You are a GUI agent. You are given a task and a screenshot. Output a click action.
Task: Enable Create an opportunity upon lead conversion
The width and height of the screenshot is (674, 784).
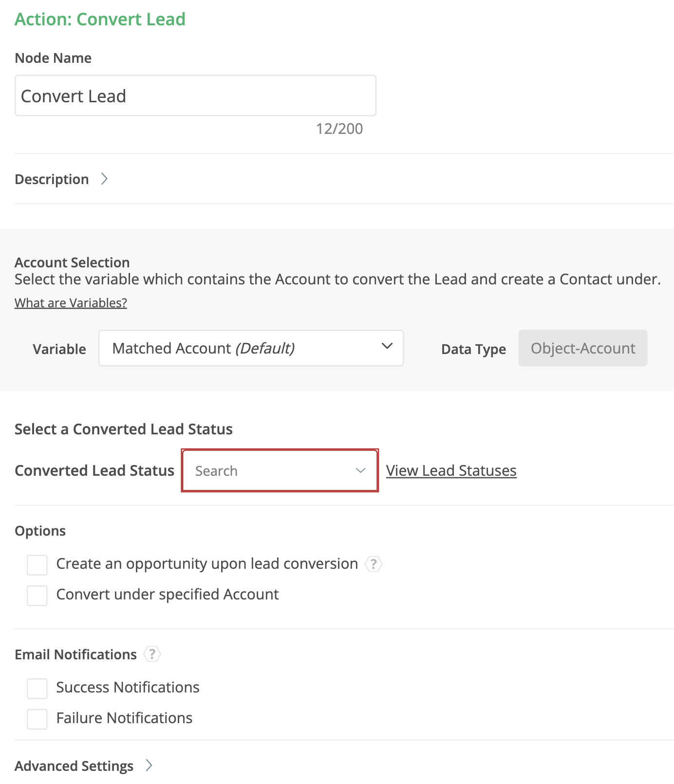pos(37,565)
